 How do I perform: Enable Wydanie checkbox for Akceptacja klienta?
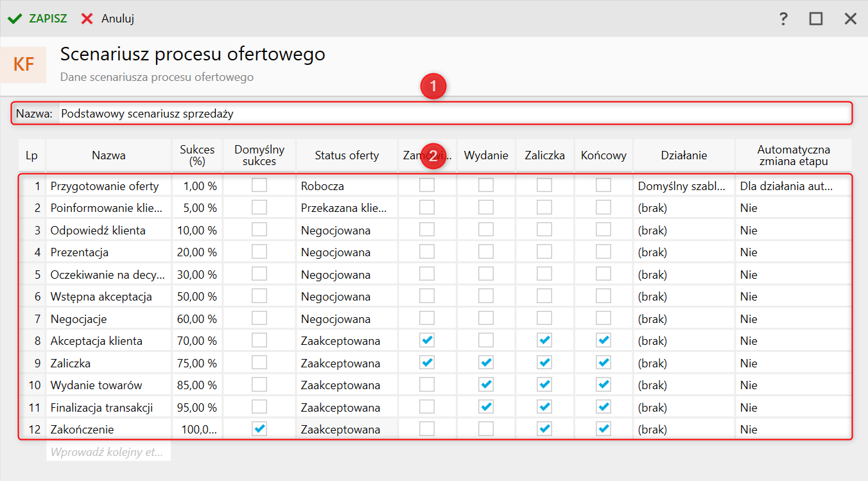click(x=486, y=341)
